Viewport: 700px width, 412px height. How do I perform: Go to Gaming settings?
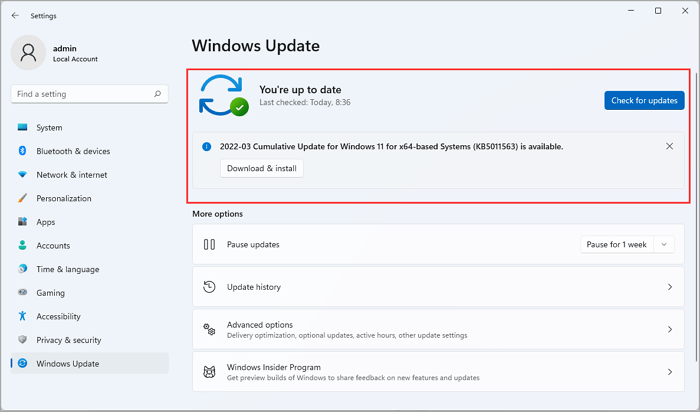tap(90, 293)
